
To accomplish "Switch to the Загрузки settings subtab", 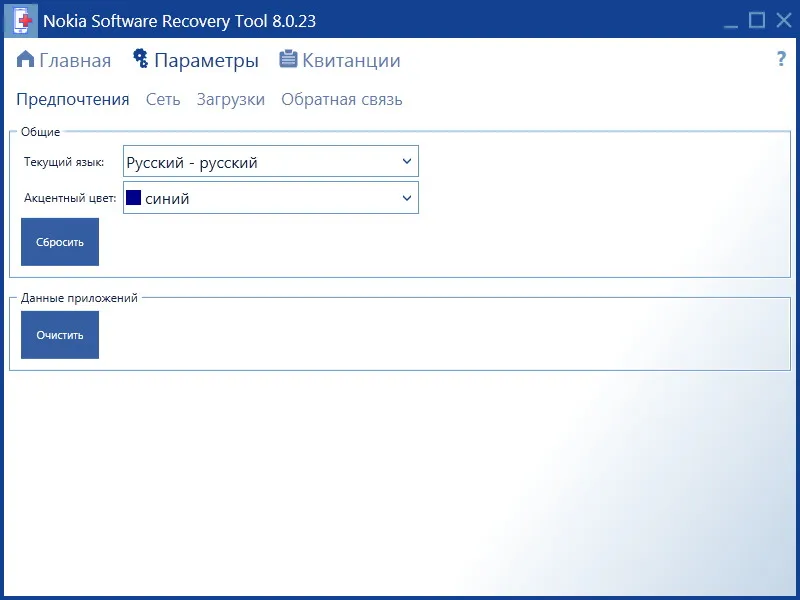I will click(231, 99).
